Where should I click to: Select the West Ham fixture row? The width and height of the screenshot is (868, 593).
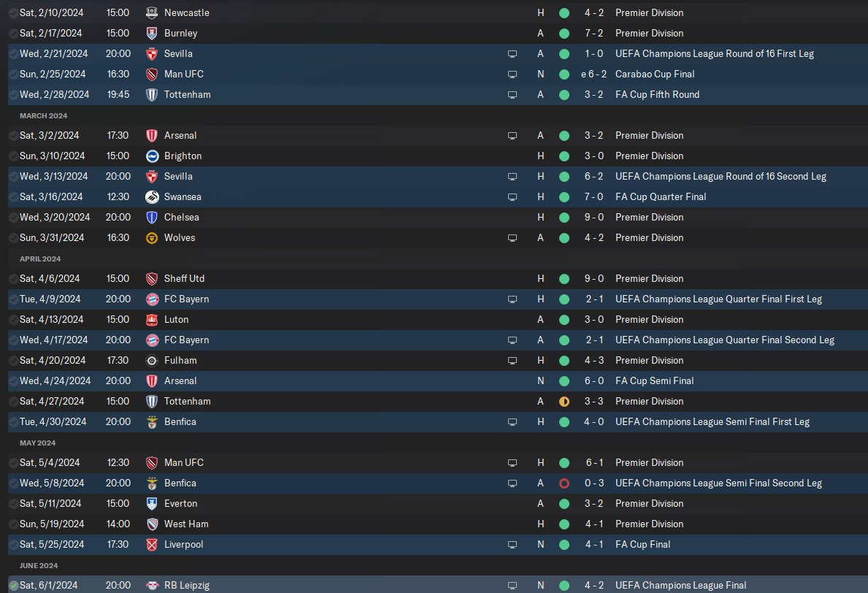[438, 524]
